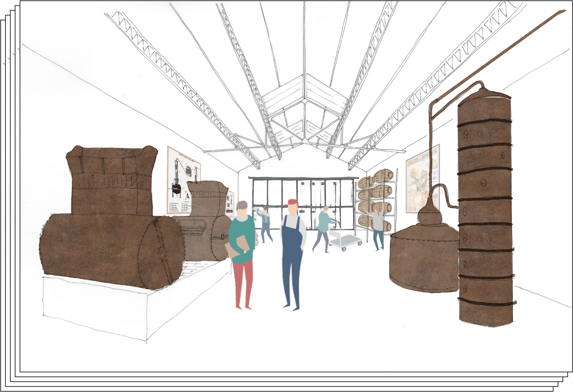The width and height of the screenshot is (573, 392).
Task: Select the worker in blue overalls and red cap
Action: coord(293,254)
